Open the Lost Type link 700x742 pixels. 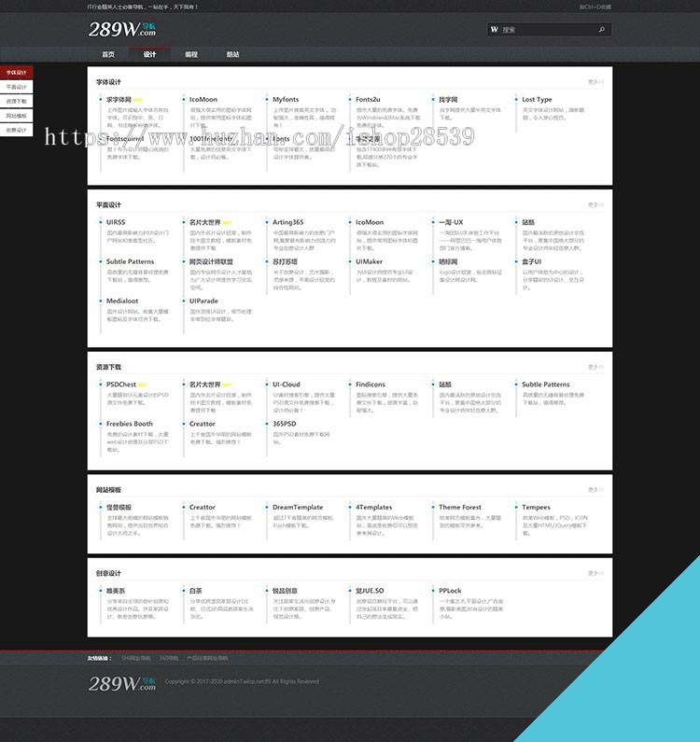coord(537,99)
